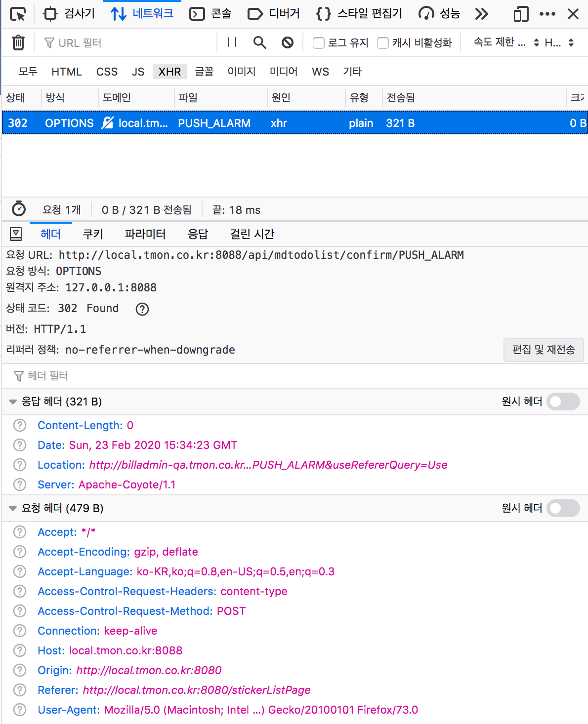Sort by the 도메인 column header
The height and width of the screenshot is (724, 588).
136,98
